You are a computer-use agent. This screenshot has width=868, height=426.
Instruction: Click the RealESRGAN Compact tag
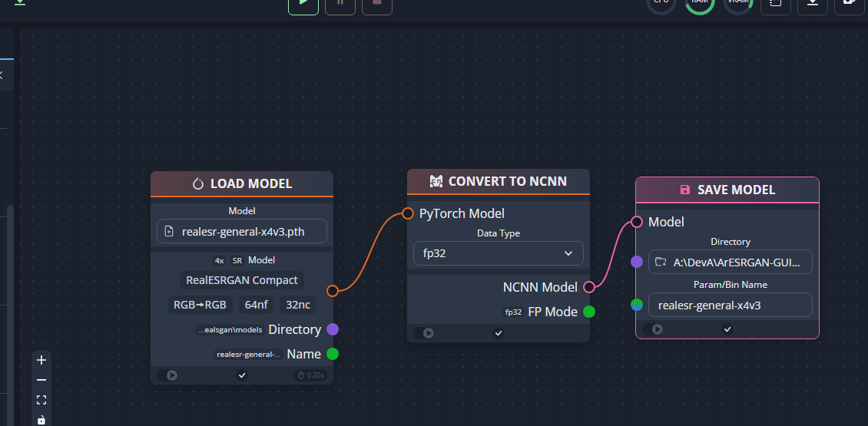click(x=242, y=280)
